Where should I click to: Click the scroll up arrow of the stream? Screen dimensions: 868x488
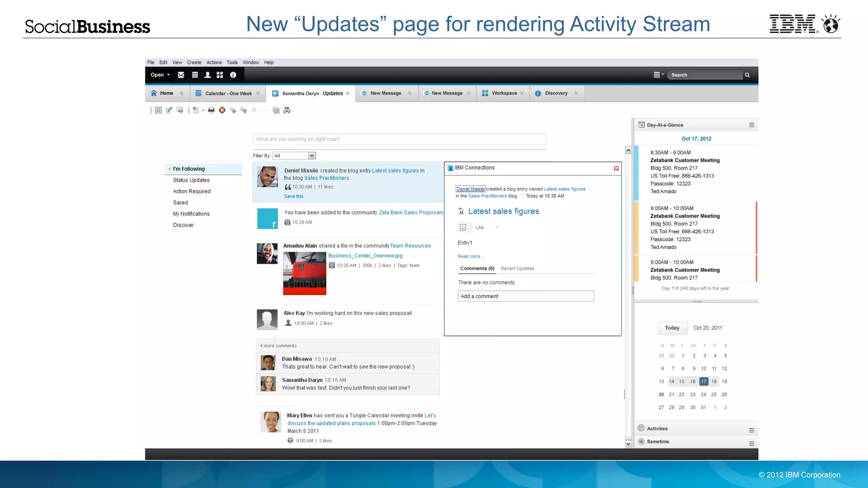[628, 150]
